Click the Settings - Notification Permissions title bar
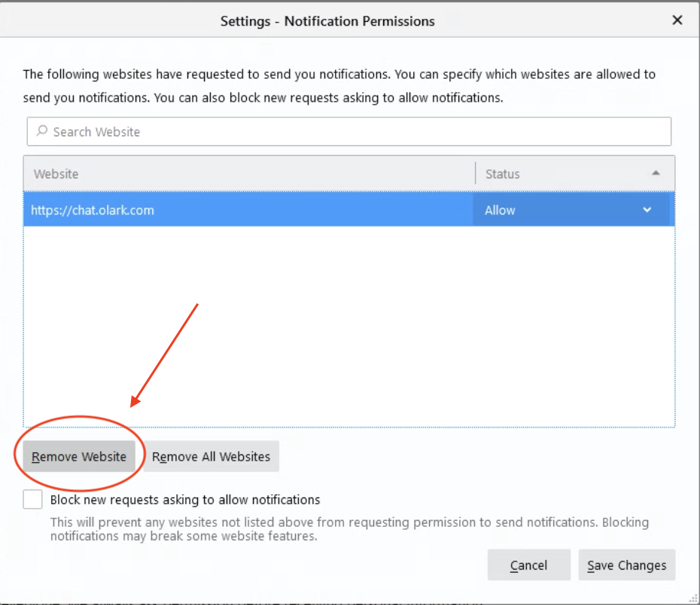 [327, 21]
